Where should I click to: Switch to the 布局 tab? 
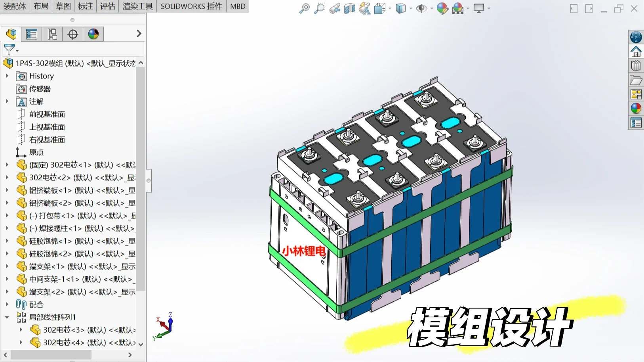tap(41, 6)
